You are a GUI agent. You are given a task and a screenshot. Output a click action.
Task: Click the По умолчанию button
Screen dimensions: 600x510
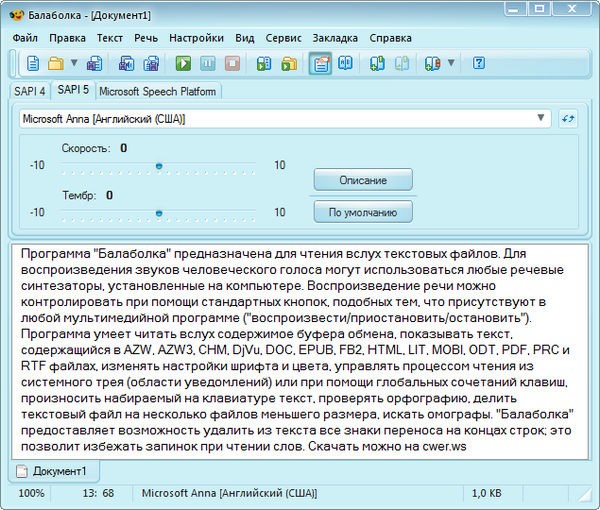363,211
